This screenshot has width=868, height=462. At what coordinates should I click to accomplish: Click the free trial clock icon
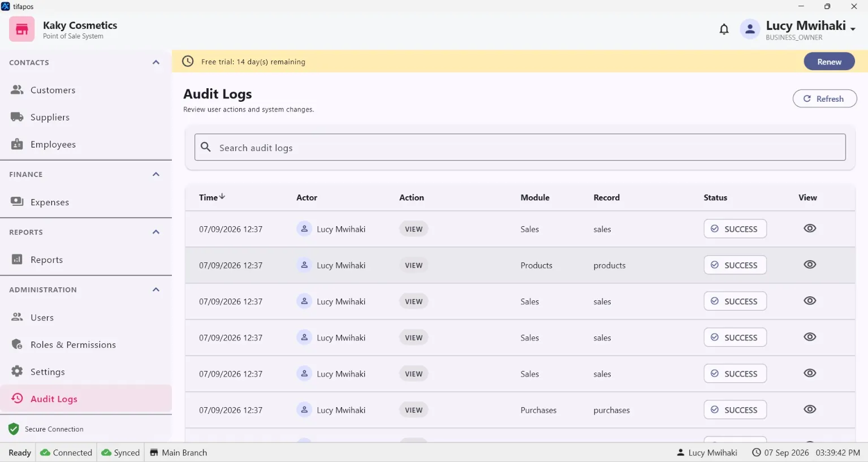tap(188, 62)
